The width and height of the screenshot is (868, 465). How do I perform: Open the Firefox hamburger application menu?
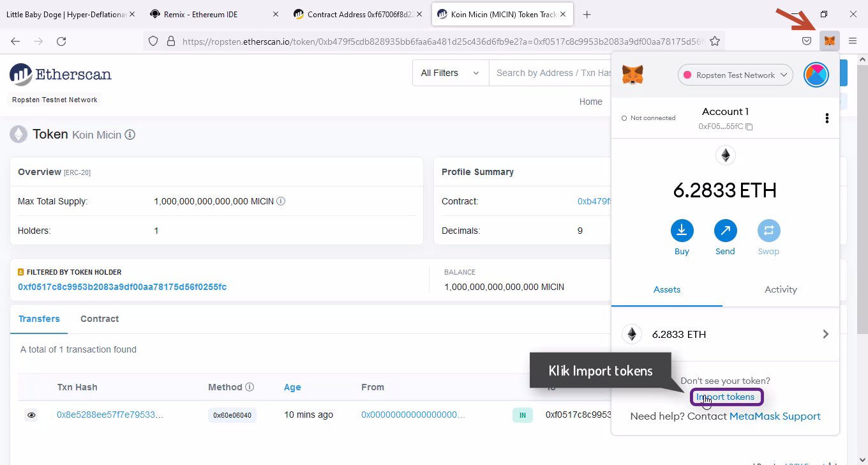click(x=853, y=41)
